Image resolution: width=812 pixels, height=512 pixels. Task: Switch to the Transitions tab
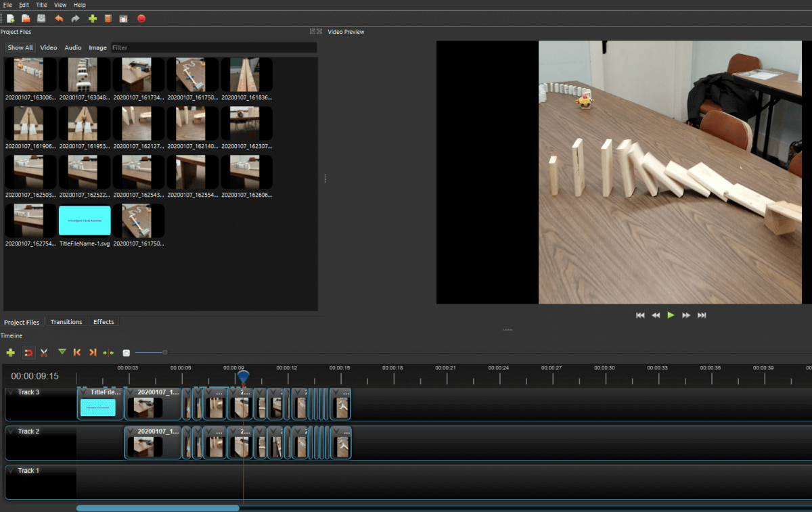click(x=66, y=322)
